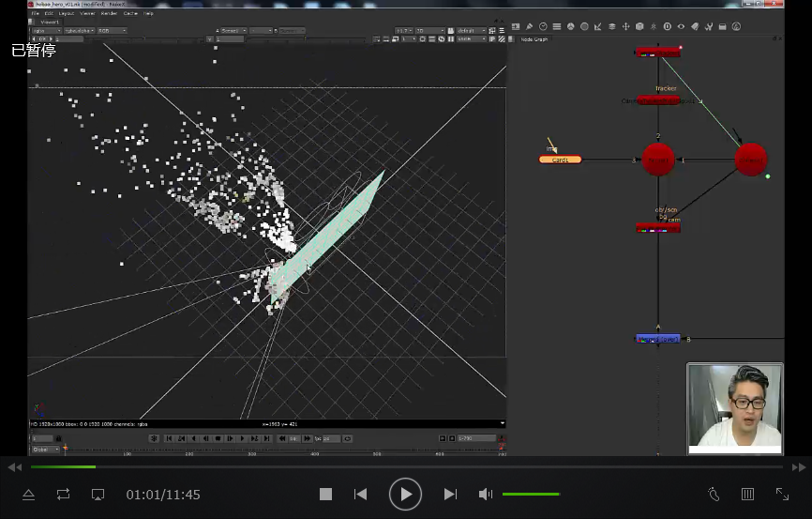The image size is (812, 519).
Task: Open the 3D view mode dropdown
Action: pos(430,31)
